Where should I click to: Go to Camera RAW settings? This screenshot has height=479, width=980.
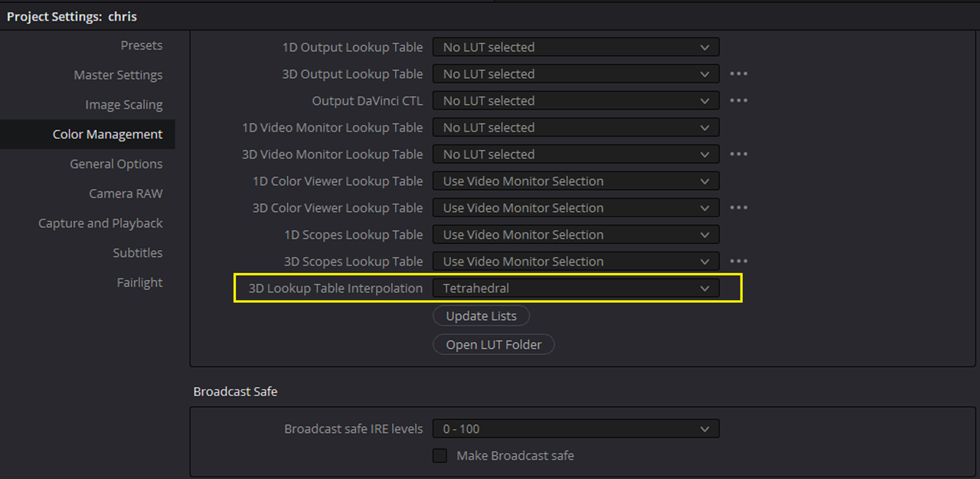[126, 194]
